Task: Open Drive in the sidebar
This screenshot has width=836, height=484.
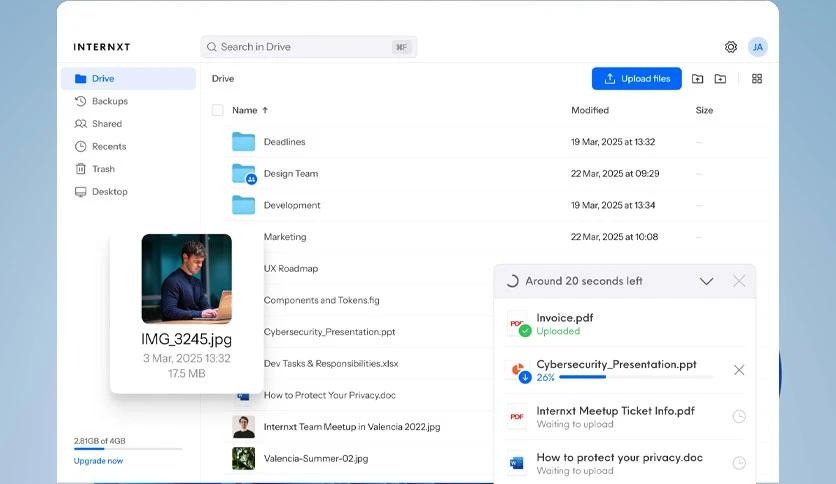Action: point(128,78)
